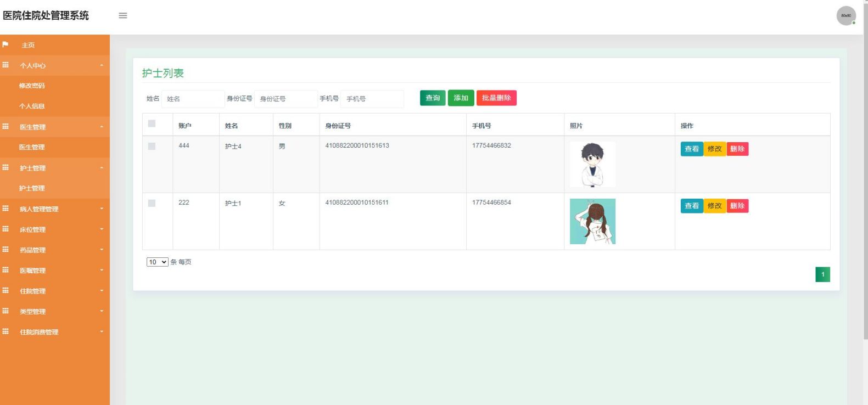Click grid icon next to 个人中心
This screenshot has height=405, width=868.
coord(5,65)
